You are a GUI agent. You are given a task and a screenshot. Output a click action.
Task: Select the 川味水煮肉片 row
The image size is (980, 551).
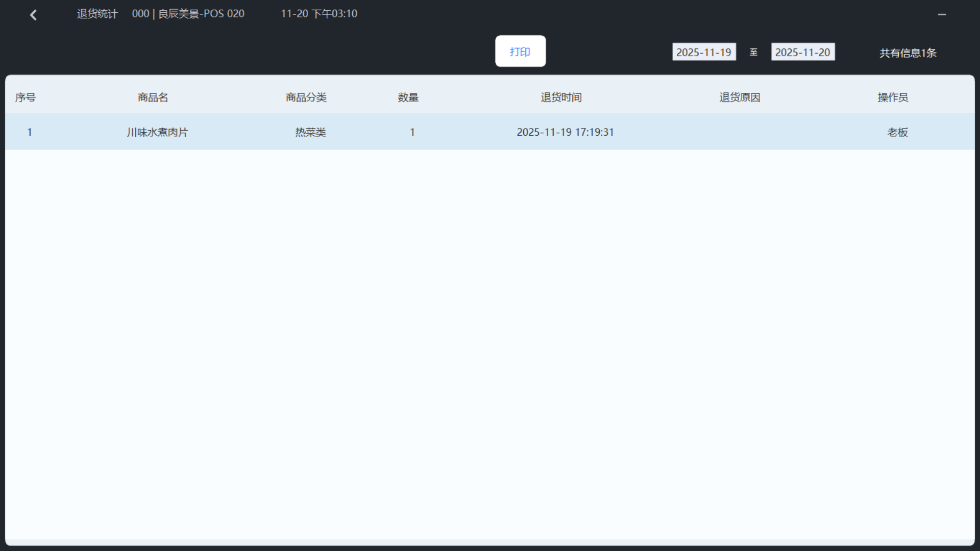coord(157,132)
